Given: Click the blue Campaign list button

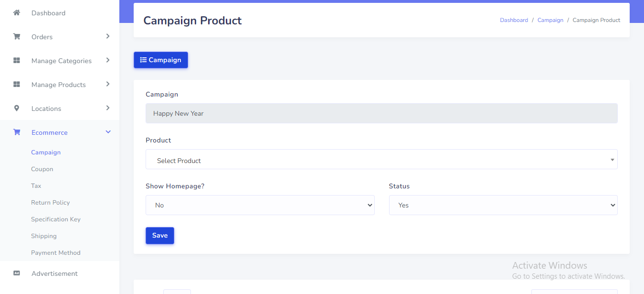Looking at the screenshot, I should coord(161,60).
